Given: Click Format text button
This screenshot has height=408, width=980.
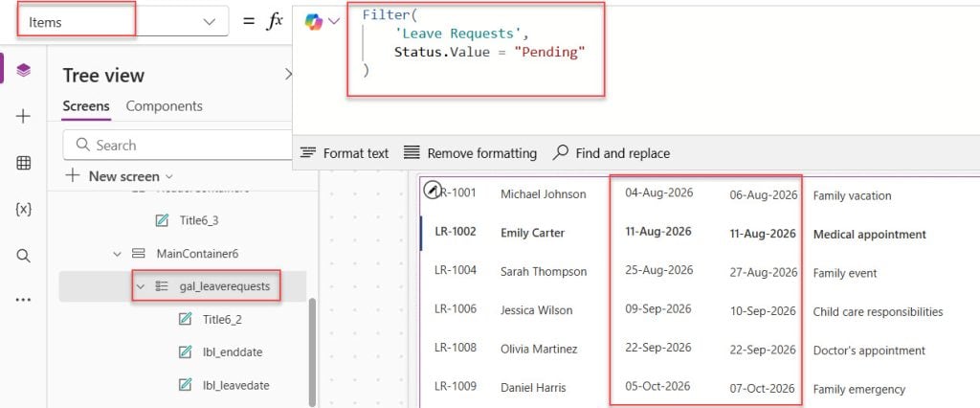Looking at the screenshot, I should tap(345, 153).
